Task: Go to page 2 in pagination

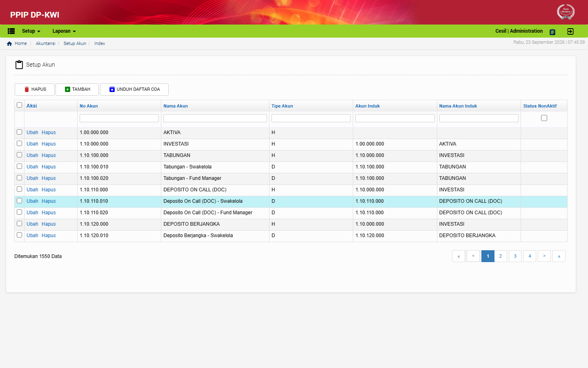Action: point(501,256)
